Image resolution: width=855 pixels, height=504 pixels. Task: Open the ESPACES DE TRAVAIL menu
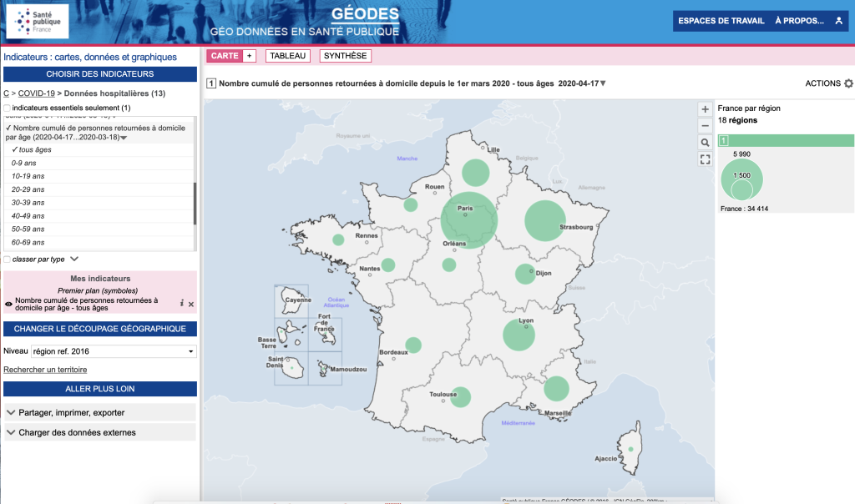[x=719, y=21]
